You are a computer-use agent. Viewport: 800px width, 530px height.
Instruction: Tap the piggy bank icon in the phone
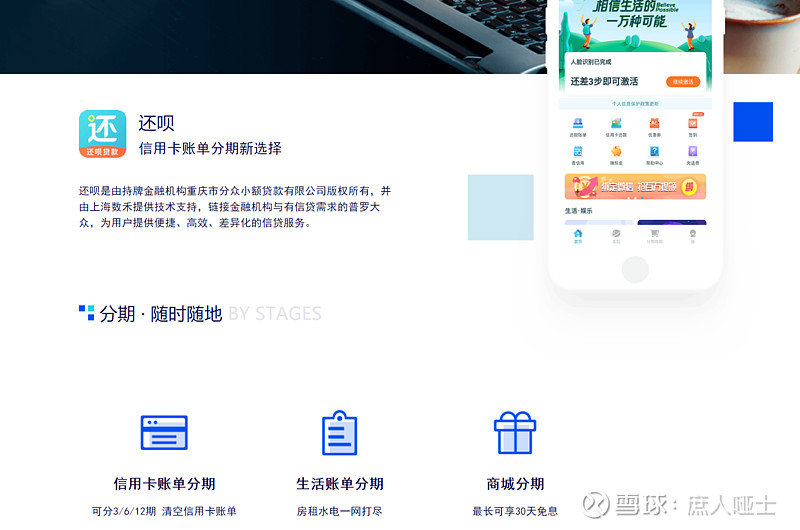pyautogui.click(x=616, y=152)
